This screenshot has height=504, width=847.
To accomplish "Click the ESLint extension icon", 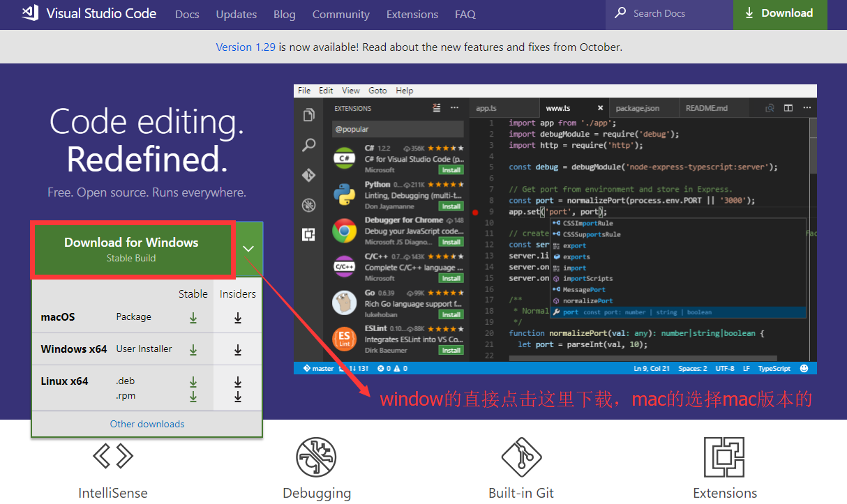I will [345, 339].
